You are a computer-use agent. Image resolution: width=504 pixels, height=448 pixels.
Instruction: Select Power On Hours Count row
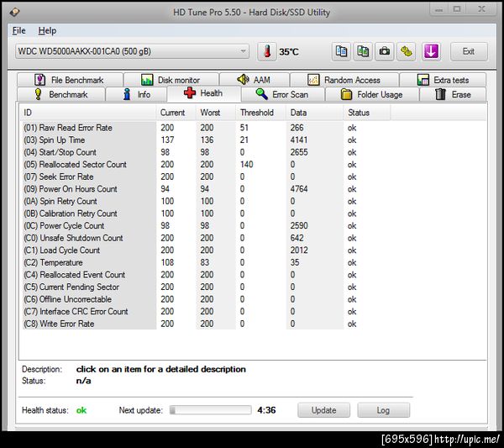(206, 189)
